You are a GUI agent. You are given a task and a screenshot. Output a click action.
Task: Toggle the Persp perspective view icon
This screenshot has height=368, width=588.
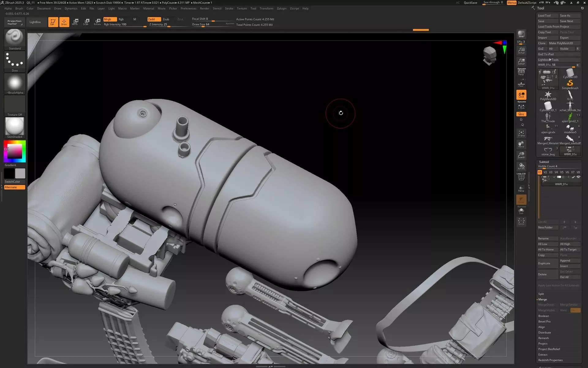[521, 71]
